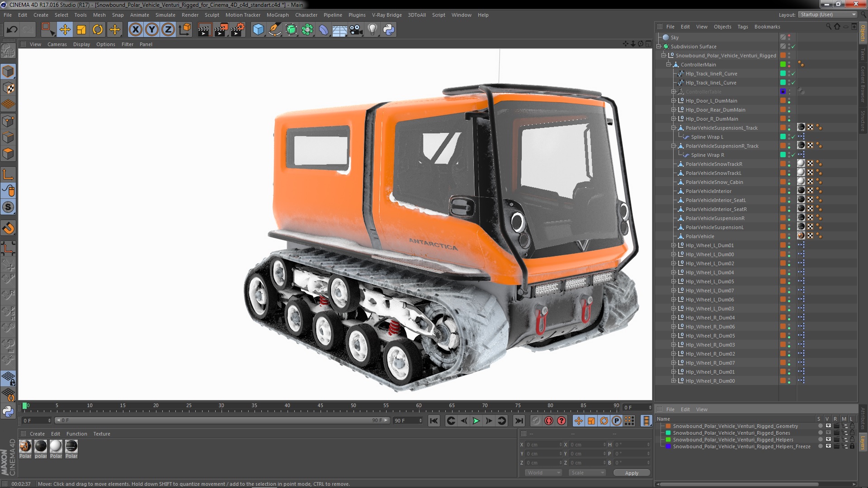Open the Python script icon in toolbar
This screenshot has width=868, height=488.
(389, 30)
